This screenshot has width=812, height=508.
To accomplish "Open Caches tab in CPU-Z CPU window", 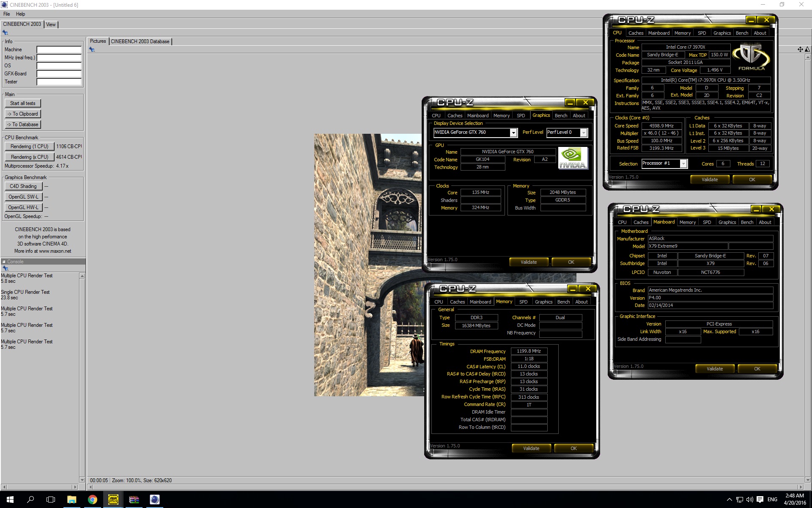I will [x=636, y=33].
